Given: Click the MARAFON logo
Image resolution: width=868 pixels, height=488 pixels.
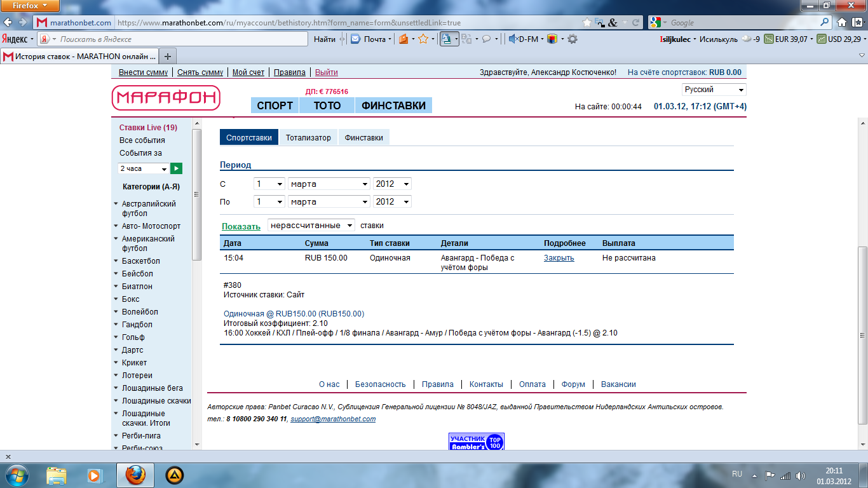Looking at the screenshot, I should [166, 98].
